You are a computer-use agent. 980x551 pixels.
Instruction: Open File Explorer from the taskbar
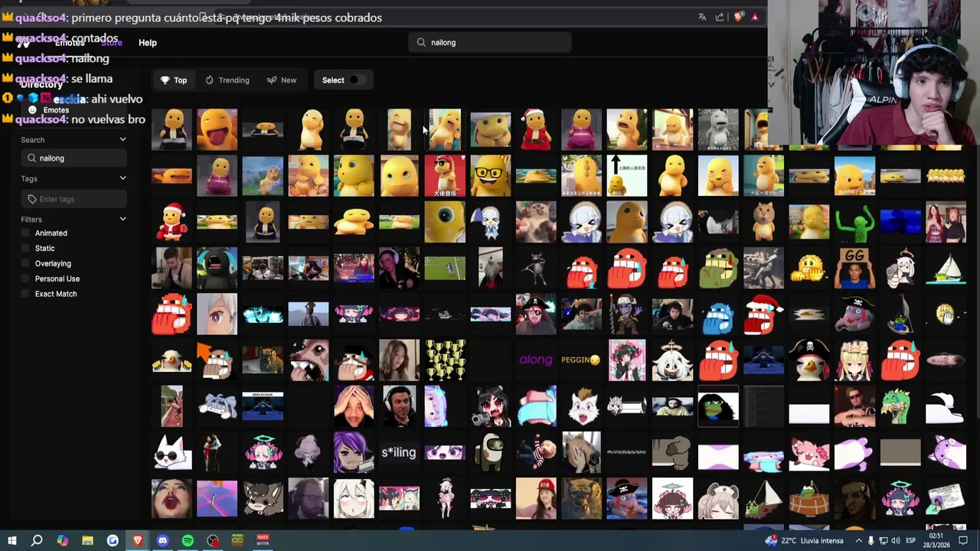[x=87, y=540]
